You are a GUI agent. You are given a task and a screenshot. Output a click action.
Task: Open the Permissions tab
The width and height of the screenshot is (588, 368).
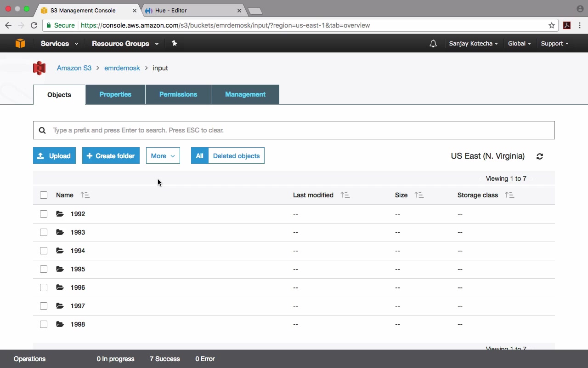pos(178,94)
